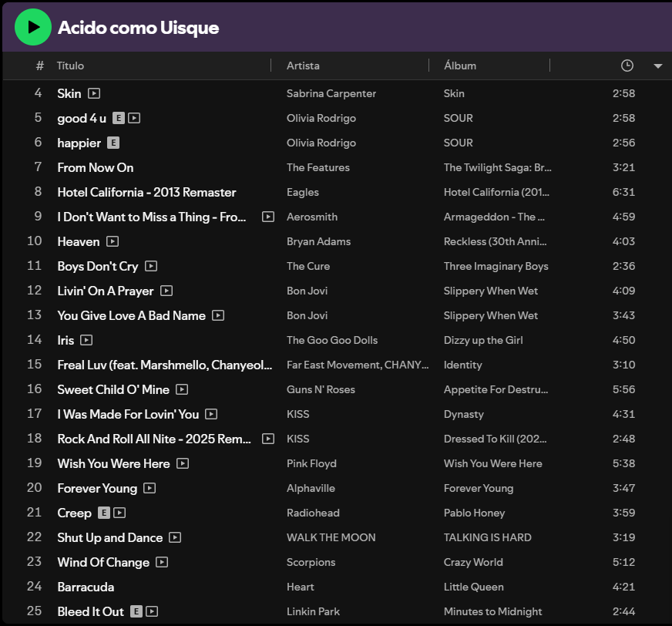
Task: Open album Three Imaginary Boys
Action: pyautogui.click(x=496, y=266)
